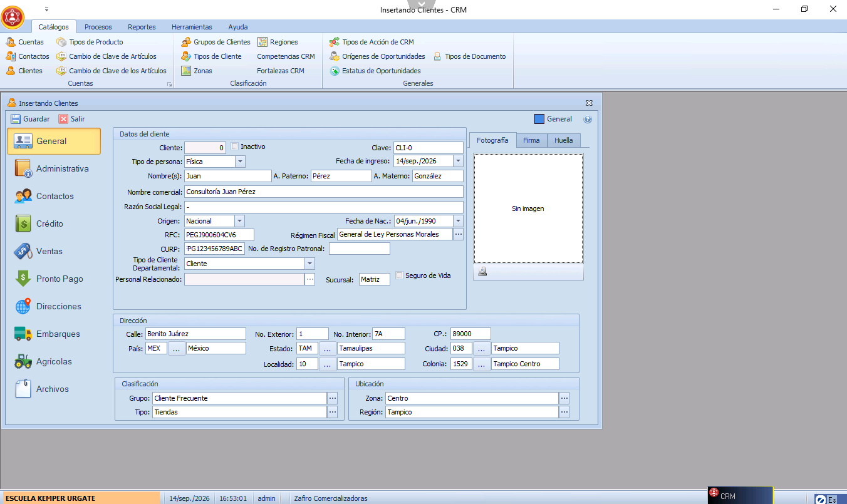Exit the form with Salir

pos(71,119)
